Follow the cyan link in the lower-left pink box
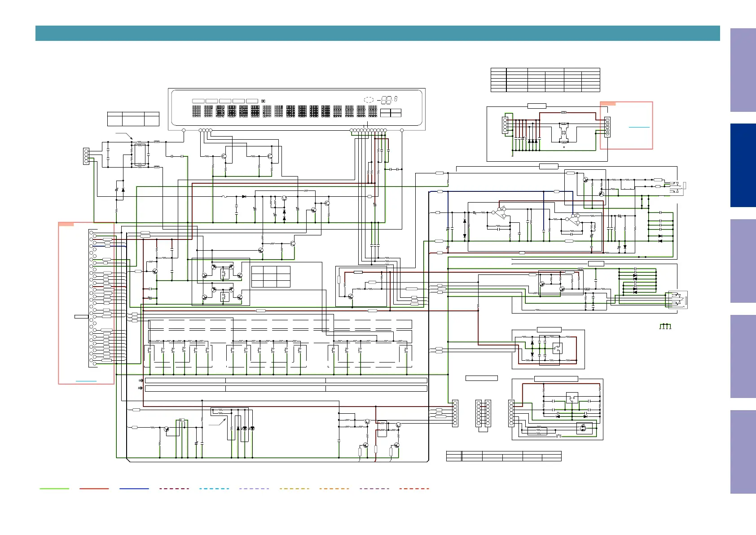This screenshot has height=535, width=756. 86,381
